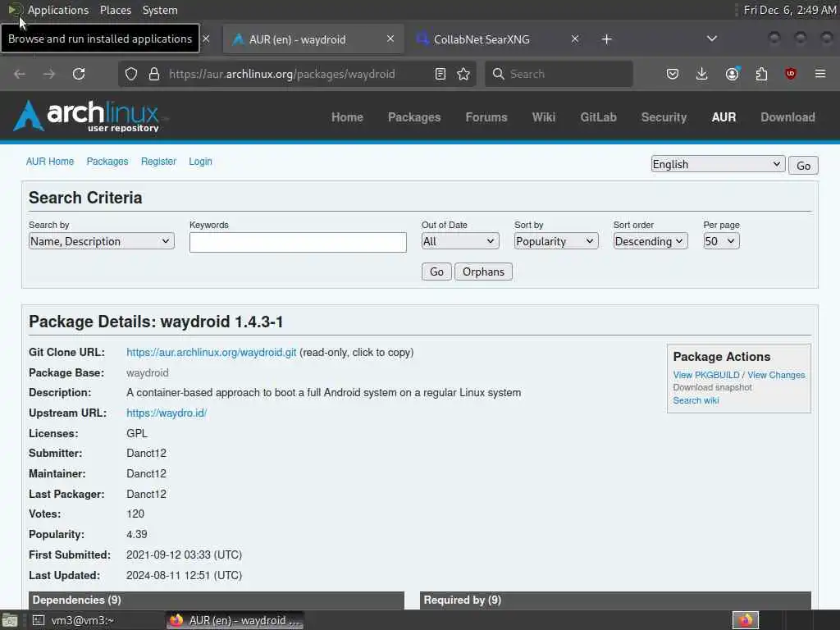The height and width of the screenshot is (630, 840).
Task: Open the English language dropdown
Action: [x=718, y=164]
